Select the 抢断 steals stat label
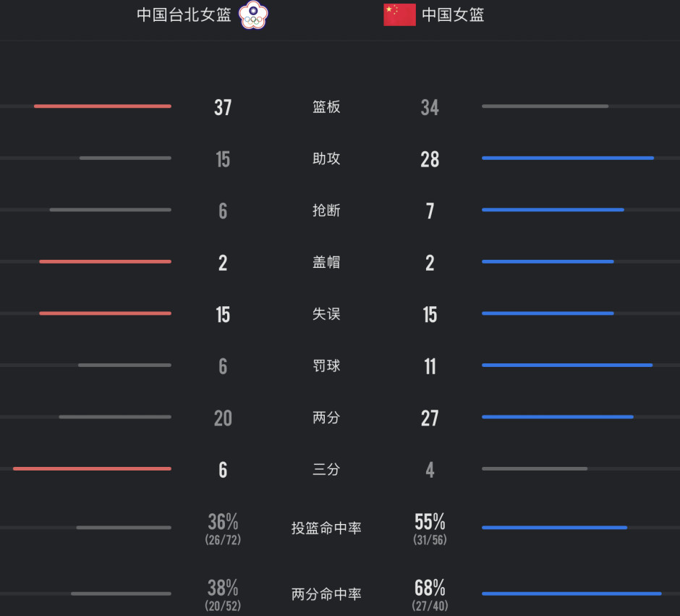The height and width of the screenshot is (616, 680). pyautogui.click(x=326, y=211)
